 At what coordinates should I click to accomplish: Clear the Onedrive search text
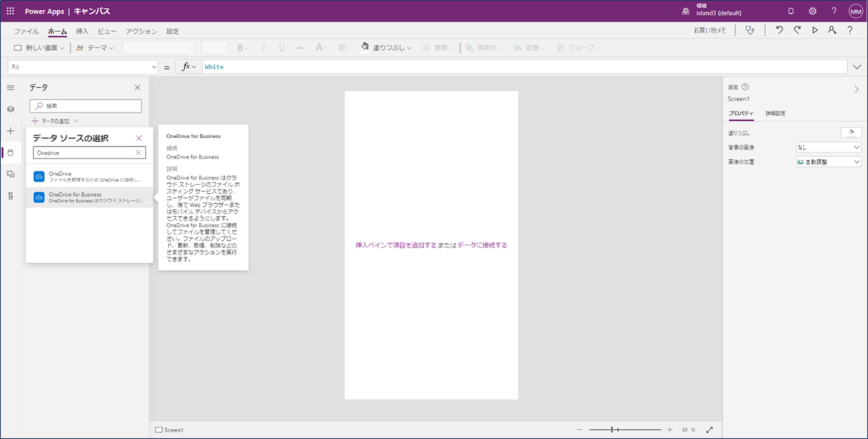click(x=138, y=153)
